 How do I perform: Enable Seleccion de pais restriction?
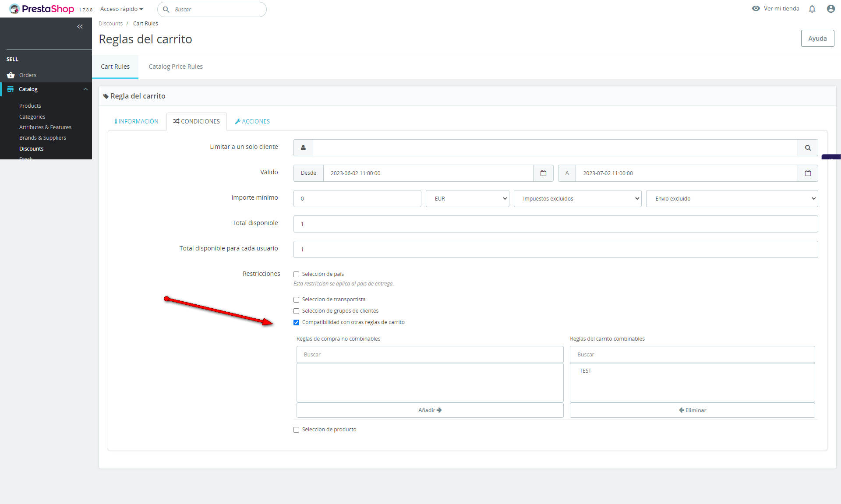pyautogui.click(x=297, y=275)
